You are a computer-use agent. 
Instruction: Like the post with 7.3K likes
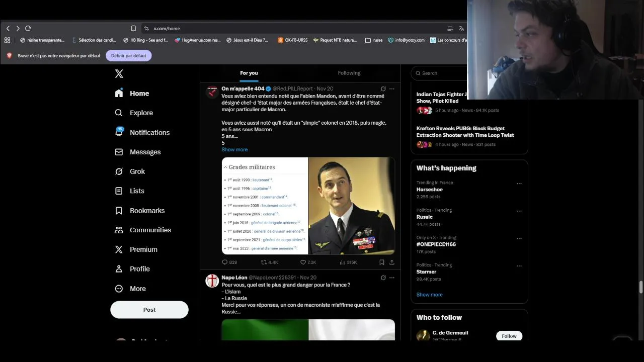[303, 262]
